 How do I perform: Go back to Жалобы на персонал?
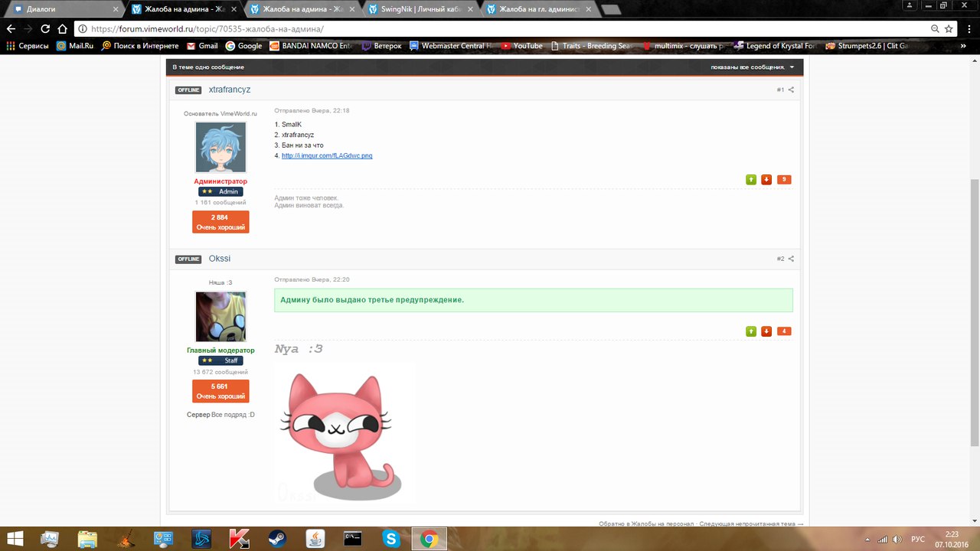(x=646, y=524)
